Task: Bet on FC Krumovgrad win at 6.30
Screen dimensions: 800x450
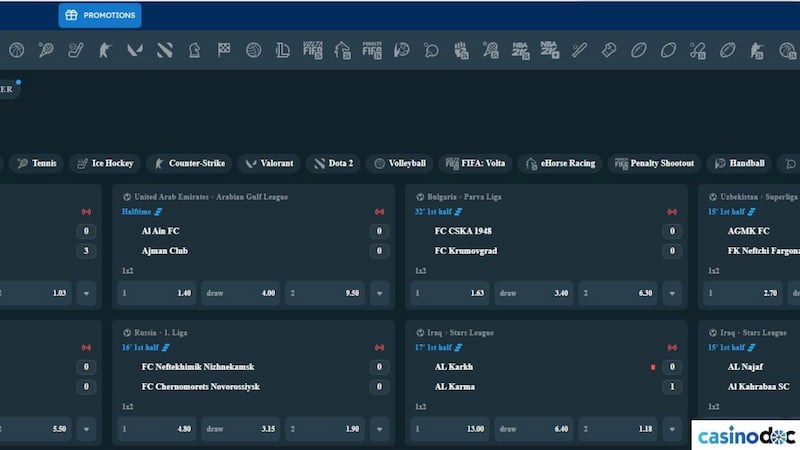Action: coord(618,293)
